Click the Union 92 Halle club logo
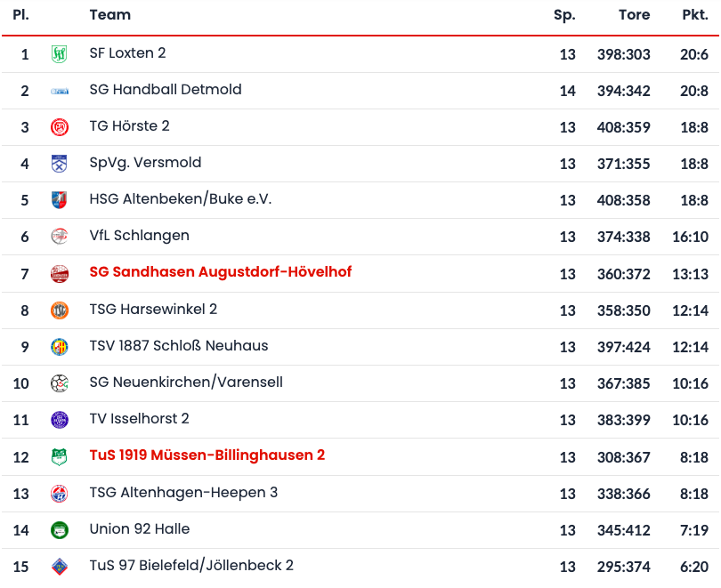 (x=60, y=530)
